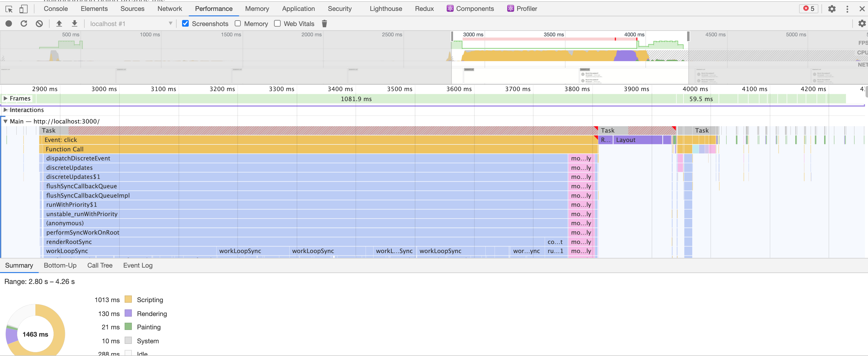This screenshot has height=356, width=868.
Task: Switch to the Memory panel tab
Action: pos(257,9)
